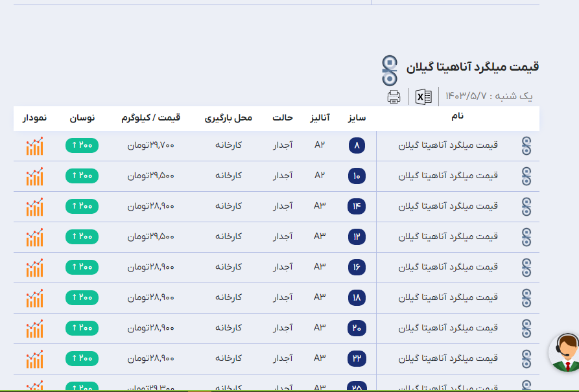Open the product name link in size 22 row
The image size is (579, 392).
448,358
